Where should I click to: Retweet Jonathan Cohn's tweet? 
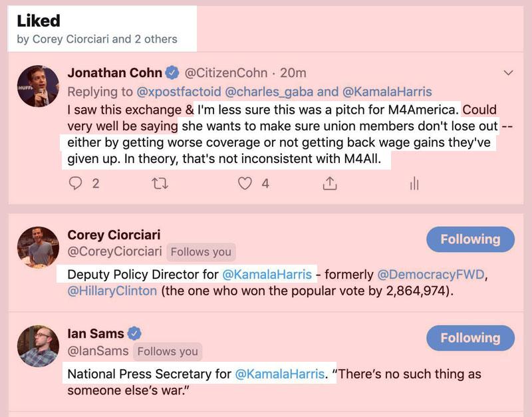pyautogui.click(x=160, y=184)
